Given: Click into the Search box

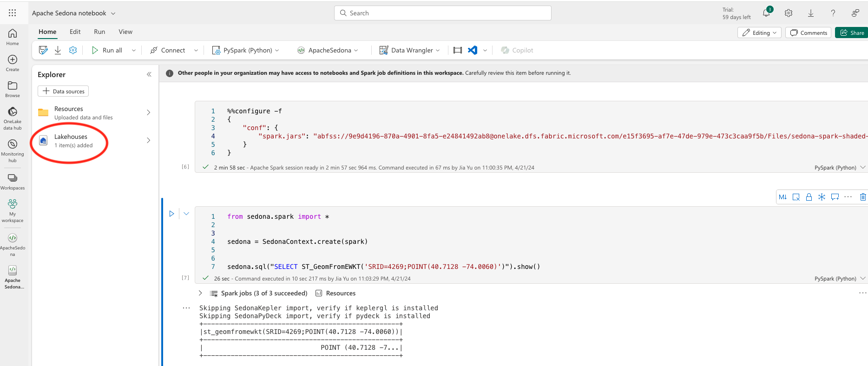Looking at the screenshot, I should (442, 13).
